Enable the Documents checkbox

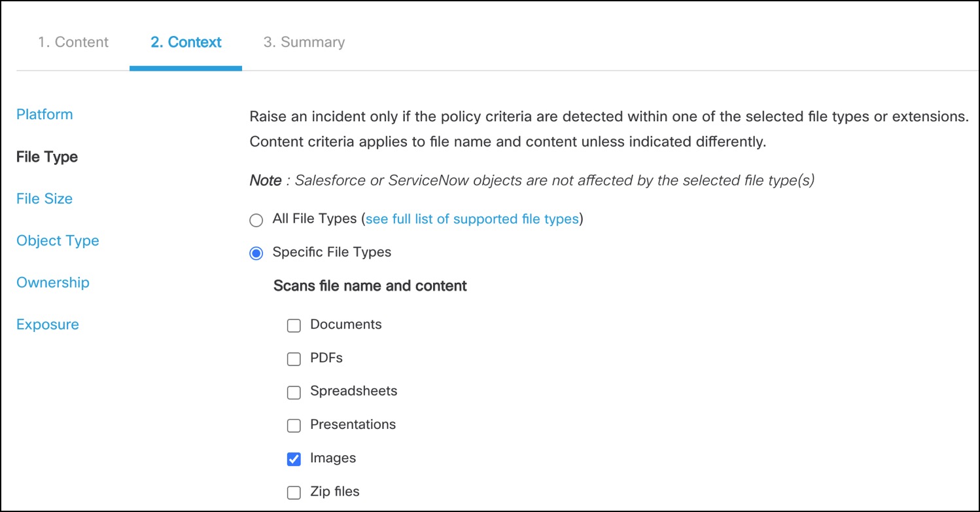pyautogui.click(x=294, y=325)
